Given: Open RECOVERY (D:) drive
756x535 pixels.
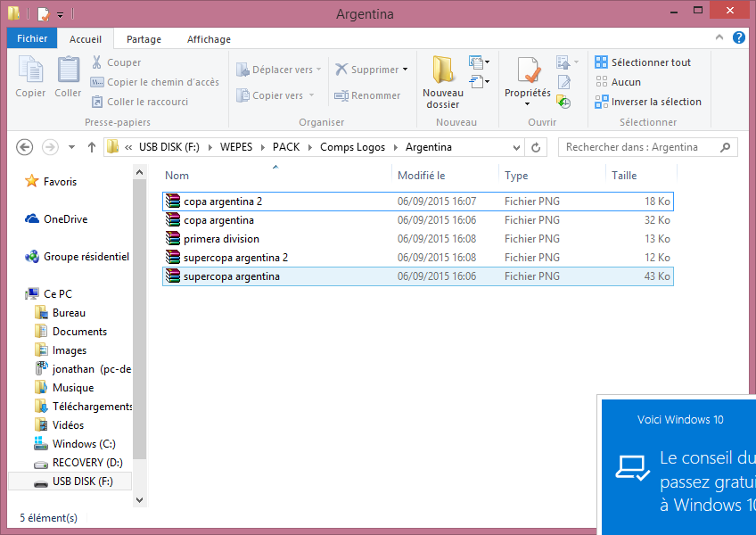Looking at the screenshot, I should coord(78,463).
